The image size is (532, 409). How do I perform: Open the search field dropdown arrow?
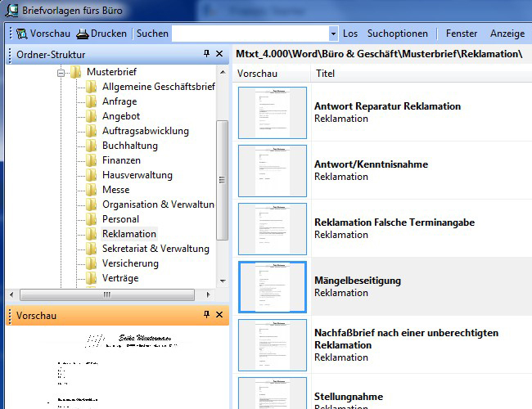(x=332, y=34)
